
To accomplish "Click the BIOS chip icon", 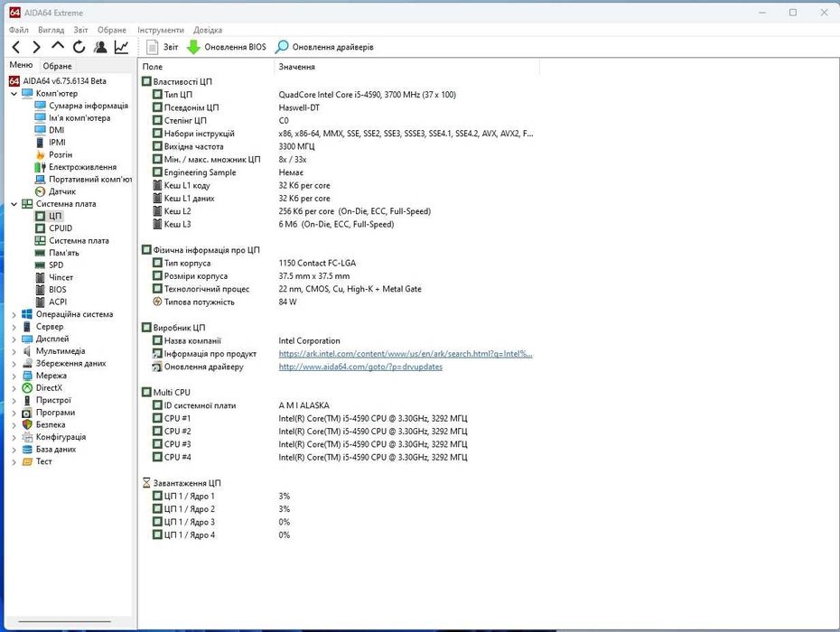I will pos(40,290).
